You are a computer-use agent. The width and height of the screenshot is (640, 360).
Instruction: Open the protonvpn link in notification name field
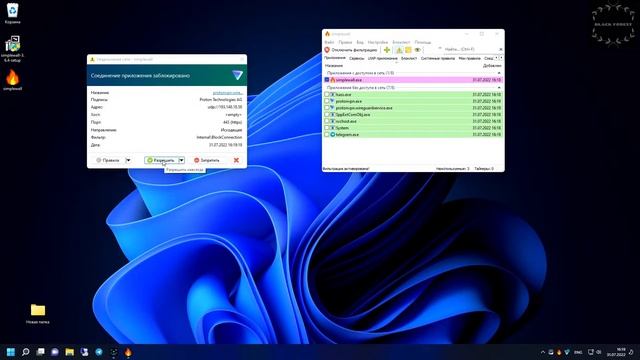pos(227,93)
